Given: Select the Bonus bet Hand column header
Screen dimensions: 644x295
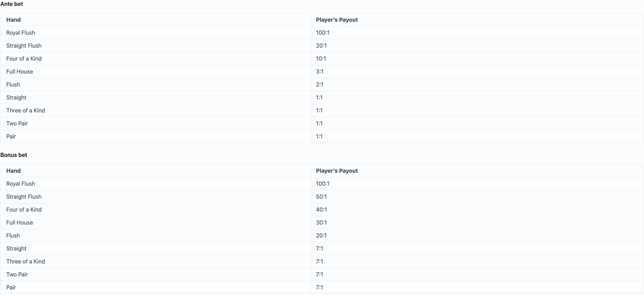Looking at the screenshot, I should click(x=13, y=171).
